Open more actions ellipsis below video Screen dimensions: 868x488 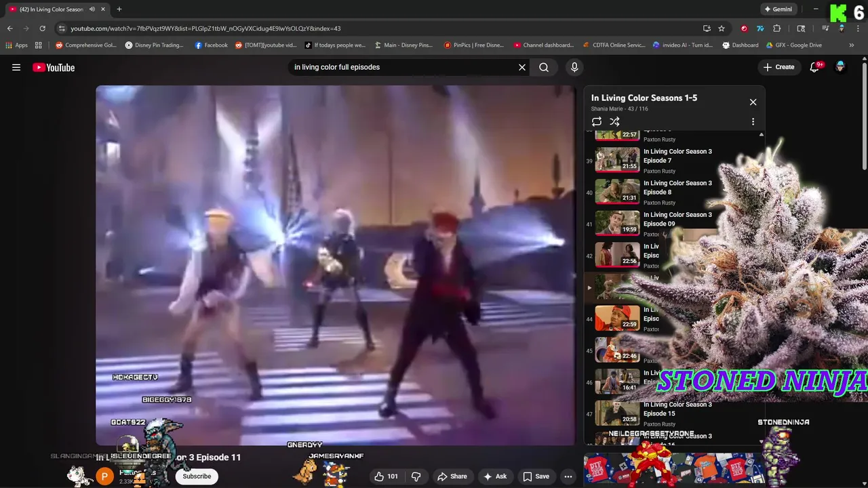point(568,476)
